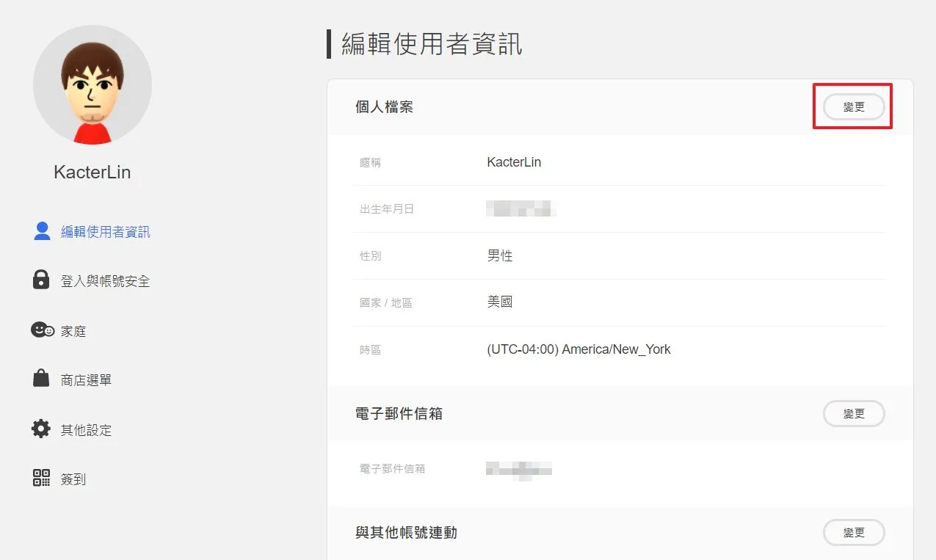This screenshot has width=936, height=560.
Task: Click the smiley faces icon for 家庭
Action: [43, 330]
